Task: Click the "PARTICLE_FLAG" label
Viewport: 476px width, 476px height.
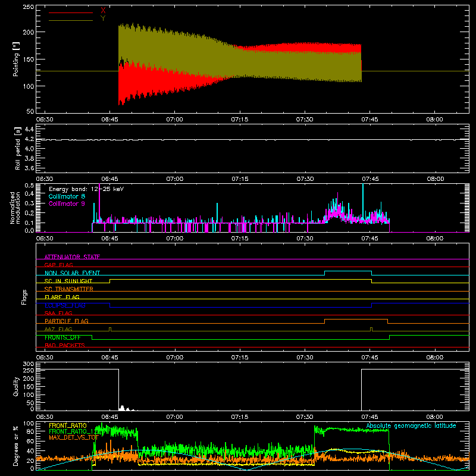Action: tap(67, 321)
